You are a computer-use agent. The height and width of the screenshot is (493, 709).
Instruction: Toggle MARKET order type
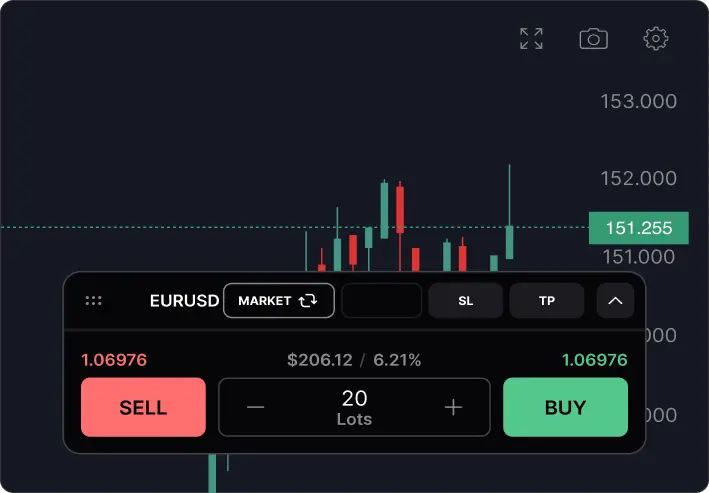coord(279,300)
